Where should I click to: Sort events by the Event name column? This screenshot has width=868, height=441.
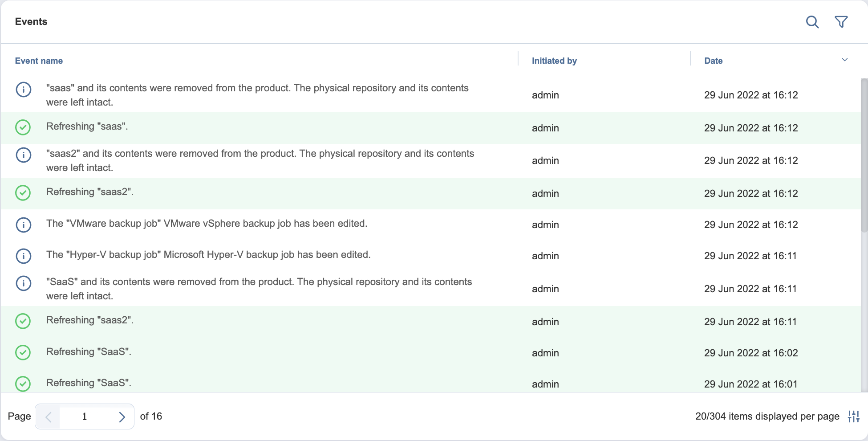pos(39,61)
